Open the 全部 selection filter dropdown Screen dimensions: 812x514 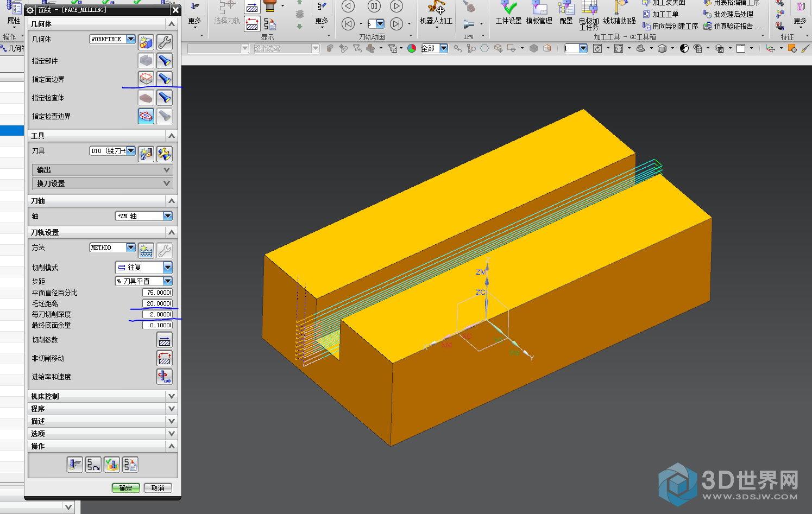(x=444, y=48)
